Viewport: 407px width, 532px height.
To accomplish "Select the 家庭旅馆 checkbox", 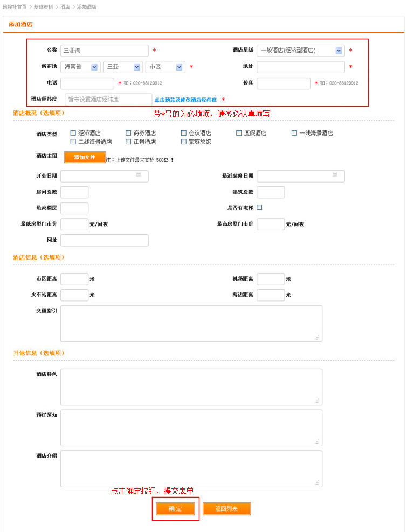I will click(x=184, y=142).
